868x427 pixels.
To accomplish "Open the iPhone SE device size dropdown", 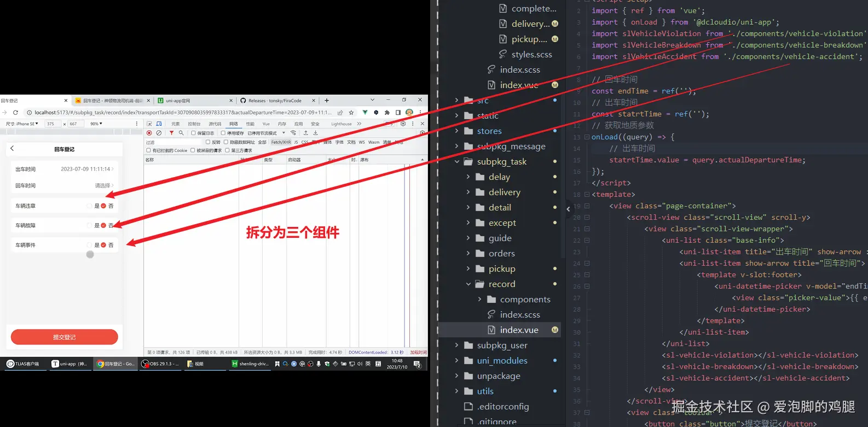I will (22, 124).
